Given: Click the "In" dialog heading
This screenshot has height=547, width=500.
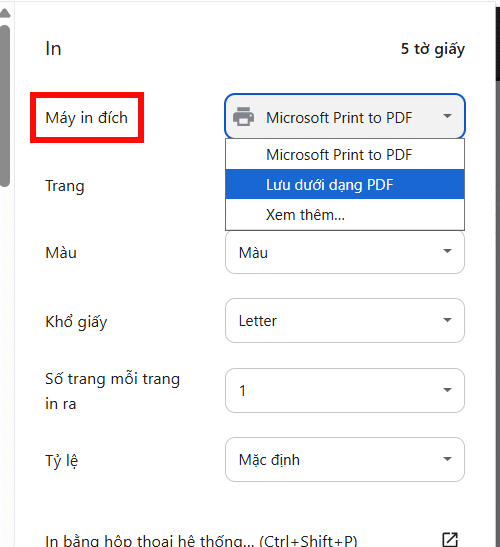Looking at the screenshot, I should coord(53,48).
